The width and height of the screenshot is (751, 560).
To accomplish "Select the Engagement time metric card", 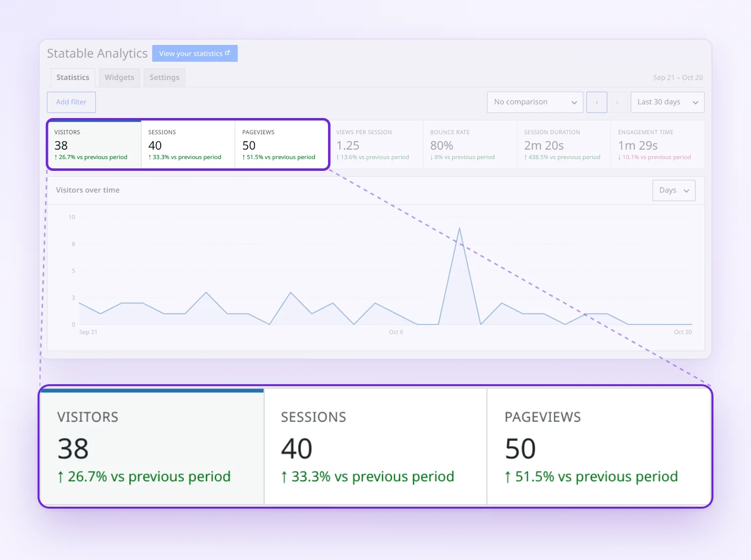I will click(658, 145).
